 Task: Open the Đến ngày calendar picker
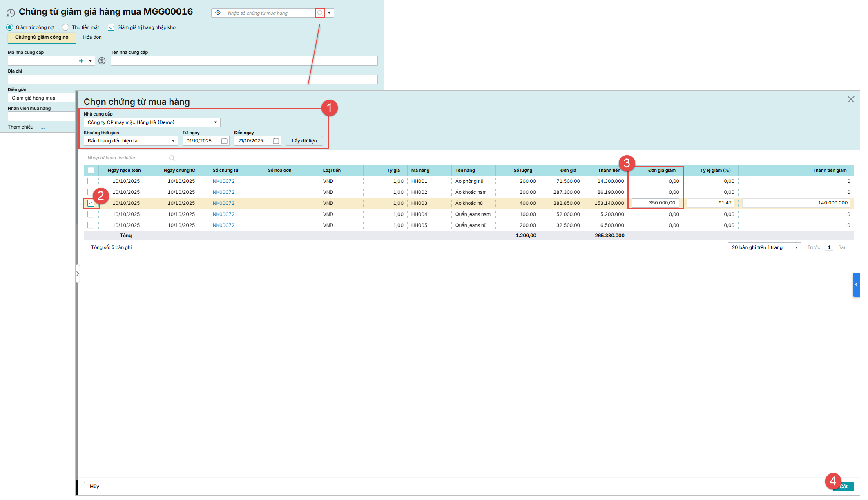(276, 141)
